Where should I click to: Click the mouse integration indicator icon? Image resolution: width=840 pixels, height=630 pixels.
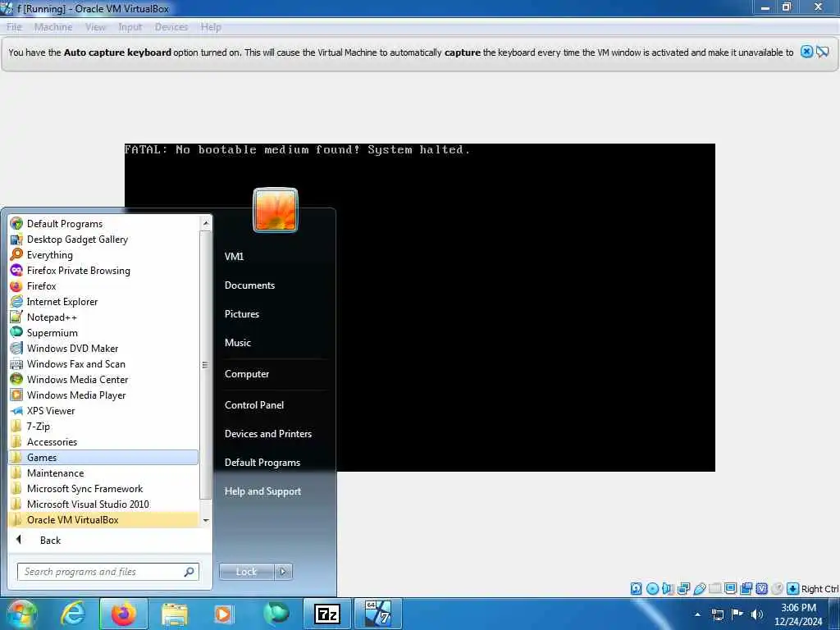[778, 589]
